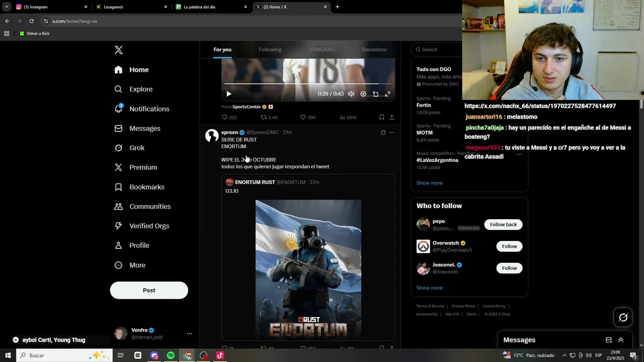Open Spotify from the taskbar
644x362 pixels.
(x=171, y=355)
